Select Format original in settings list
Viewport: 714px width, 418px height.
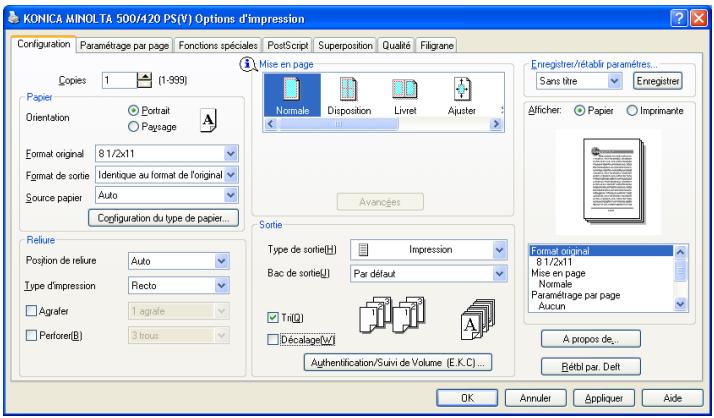pos(601,251)
